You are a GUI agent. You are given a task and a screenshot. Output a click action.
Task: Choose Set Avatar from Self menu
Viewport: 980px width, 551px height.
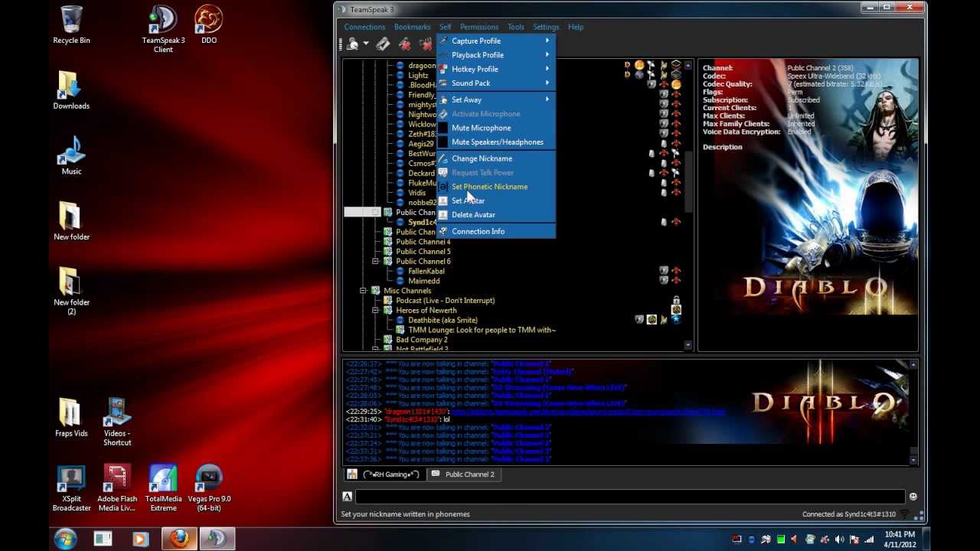tap(495, 201)
